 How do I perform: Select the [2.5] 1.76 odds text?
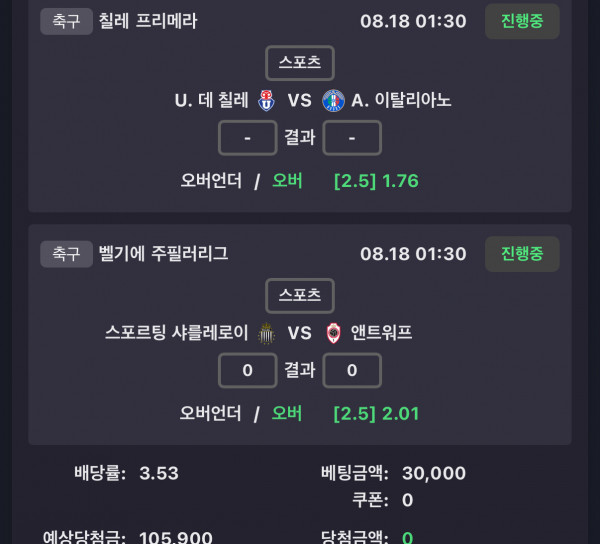tap(377, 181)
